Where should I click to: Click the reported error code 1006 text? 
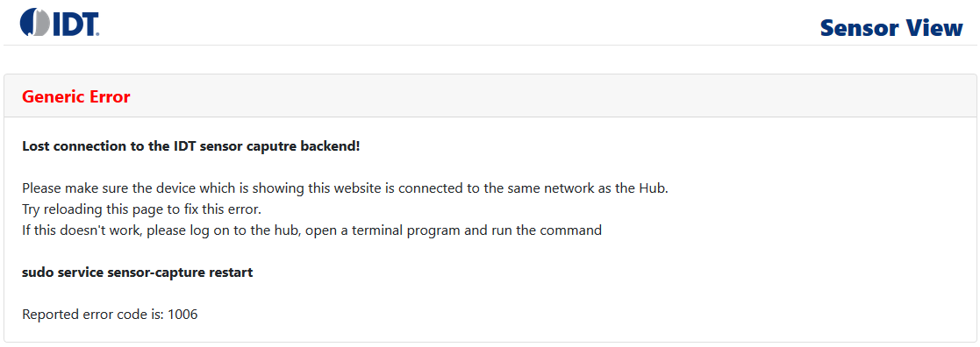110,315
